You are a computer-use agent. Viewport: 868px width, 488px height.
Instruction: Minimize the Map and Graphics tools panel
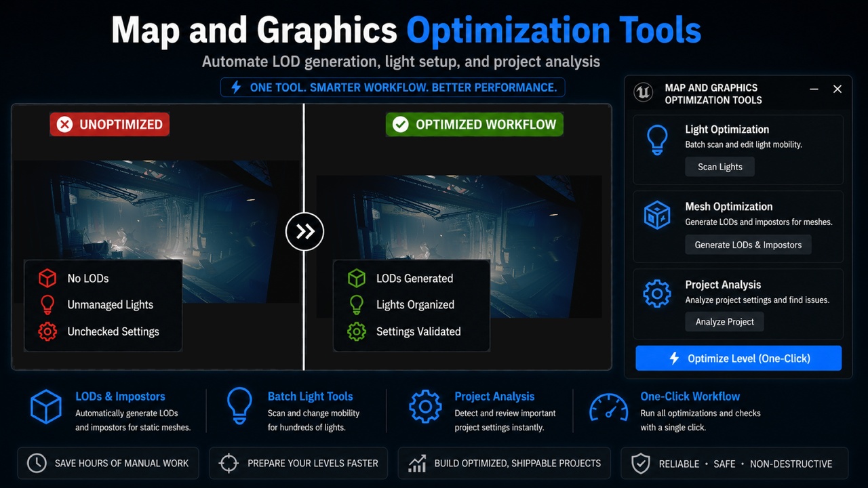[813, 89]
